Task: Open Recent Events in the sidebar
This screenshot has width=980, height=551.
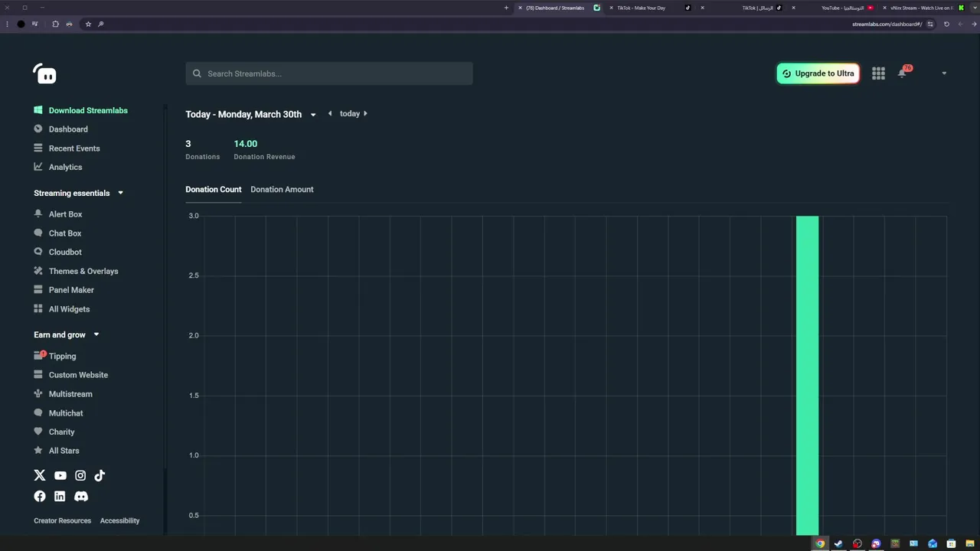Action: tap(74, 148)
